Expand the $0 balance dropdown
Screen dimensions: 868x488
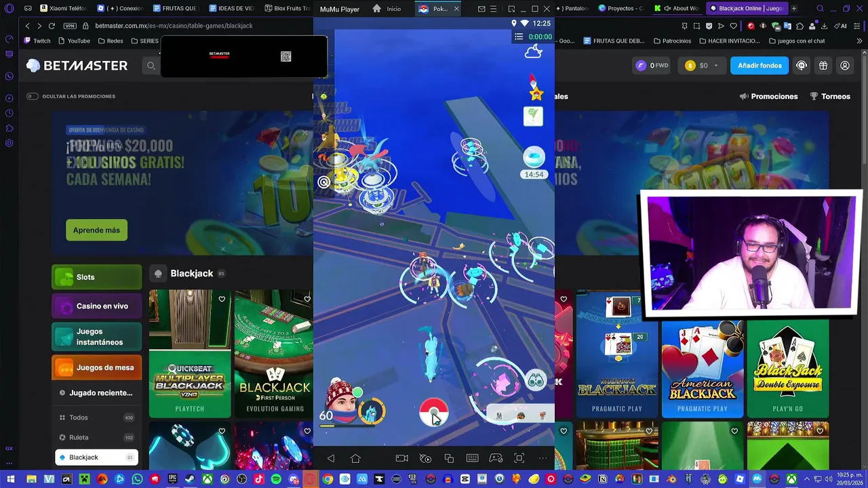pos(715,66)
